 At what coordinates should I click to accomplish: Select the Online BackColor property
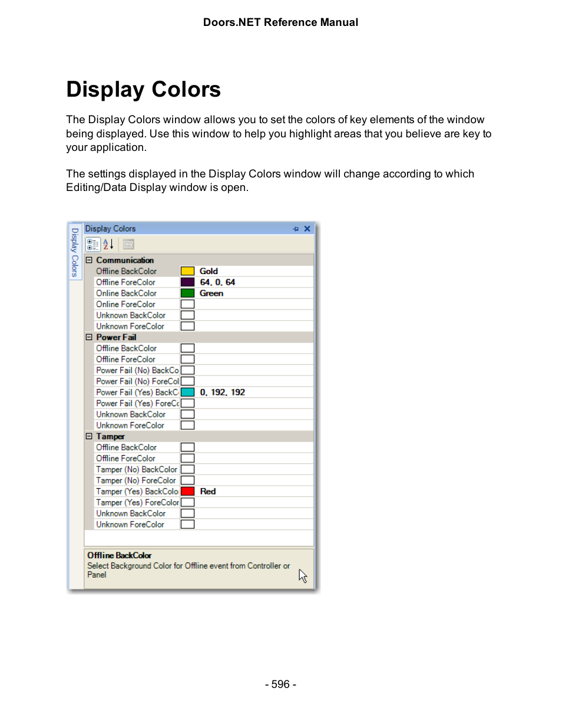pyautogui.click(x=136, y=293)
